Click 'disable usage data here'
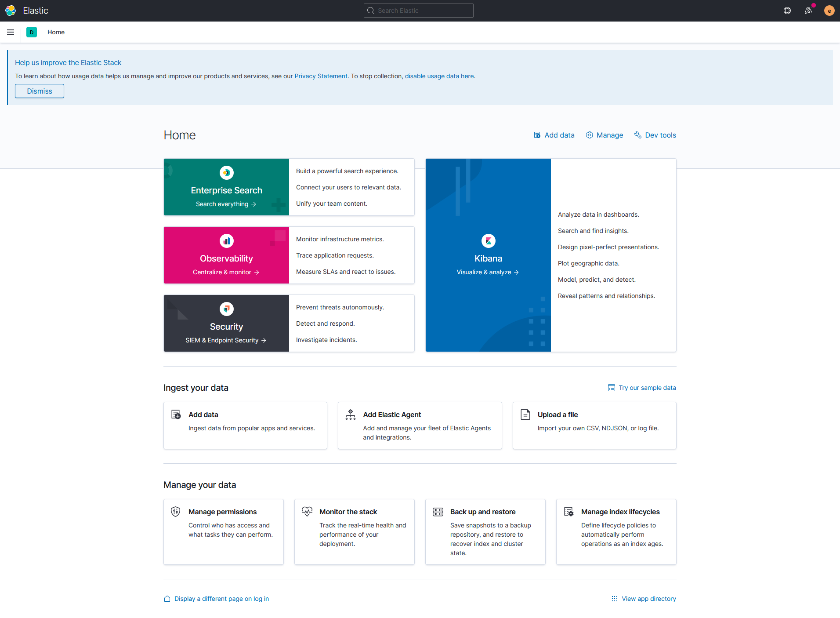Image resolution: width=840 pixels, height=618 pixels. [x=439, y=76]
